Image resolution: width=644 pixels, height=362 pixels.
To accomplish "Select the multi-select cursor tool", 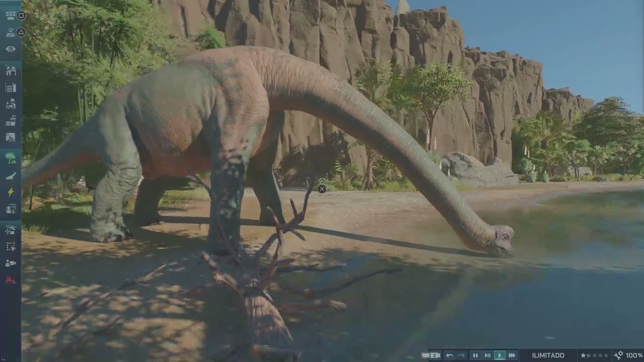I will [x=11, y=246].
